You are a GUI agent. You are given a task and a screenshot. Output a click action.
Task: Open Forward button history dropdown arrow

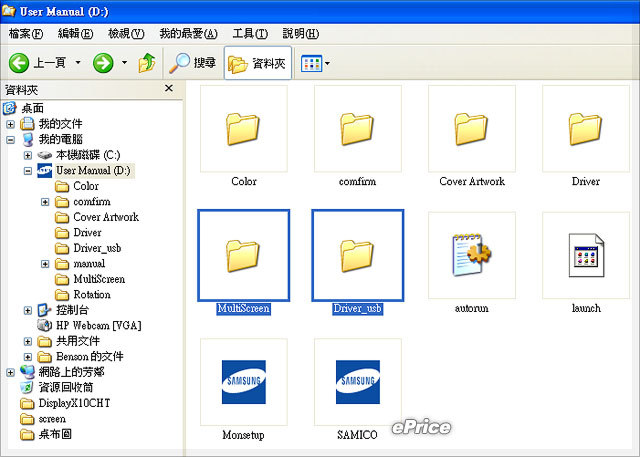[x=124, y=62]
